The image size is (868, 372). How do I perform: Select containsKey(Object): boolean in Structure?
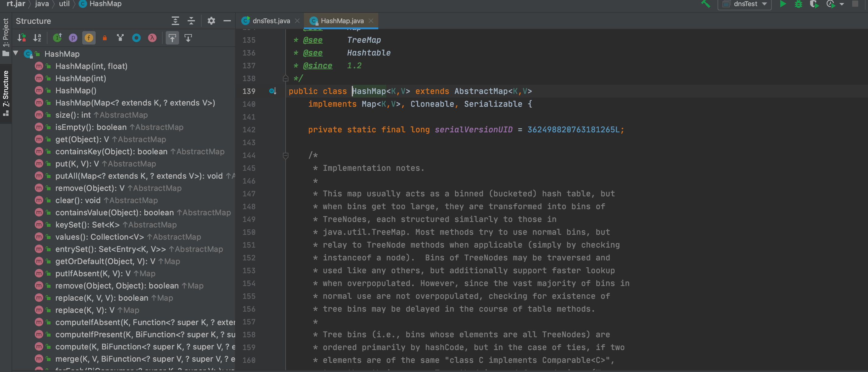click(x=140, y=152)
